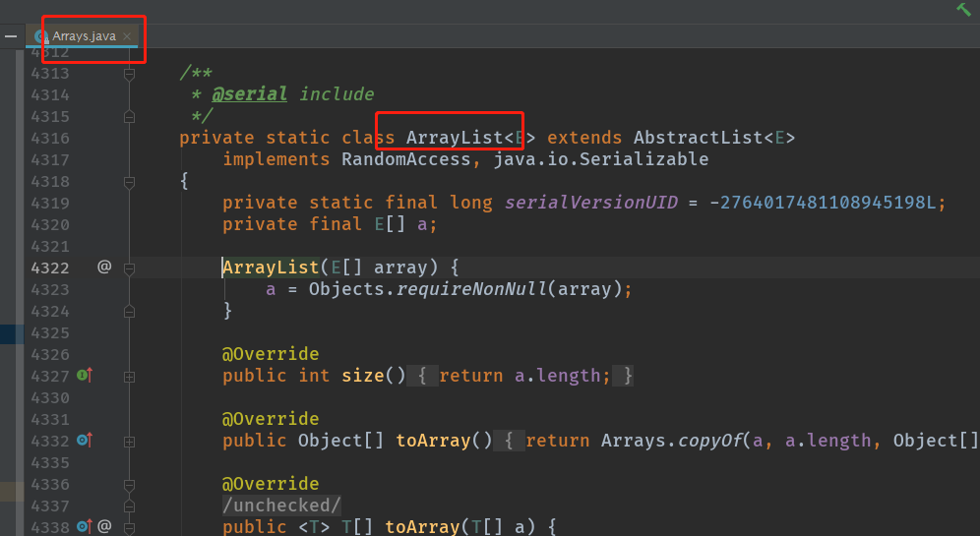
Task: Click the serialVersionUID field name
Action: click(x=591, y=203)
